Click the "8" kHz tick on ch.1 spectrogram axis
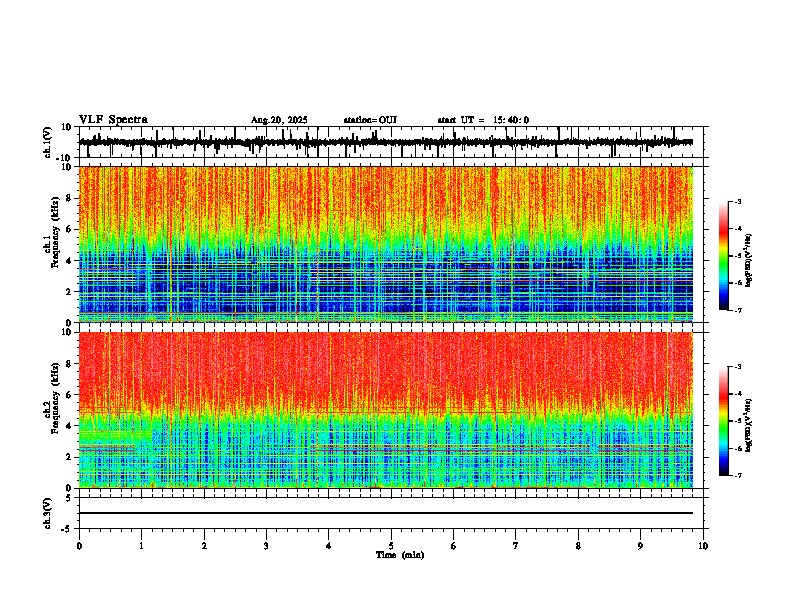This screenshot has width=792, height=612. [x=70, y=198]
